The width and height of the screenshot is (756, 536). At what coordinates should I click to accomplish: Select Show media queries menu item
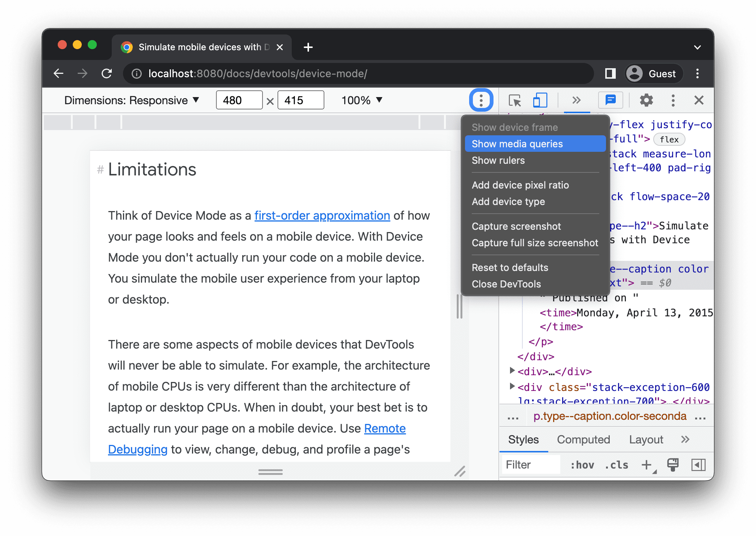(x=516, y=144)
